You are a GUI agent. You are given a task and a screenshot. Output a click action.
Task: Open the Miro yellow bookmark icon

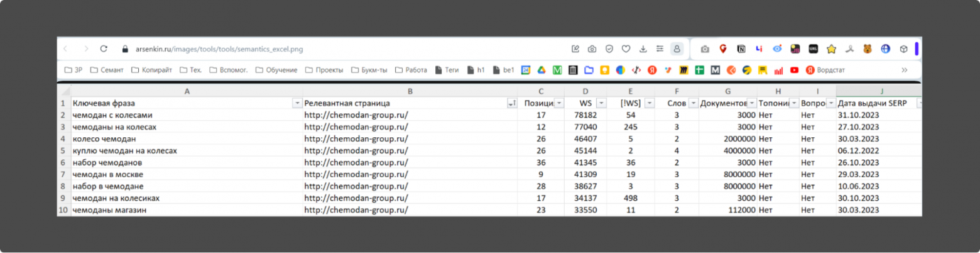pyautogui.click(x=683, y=70)
